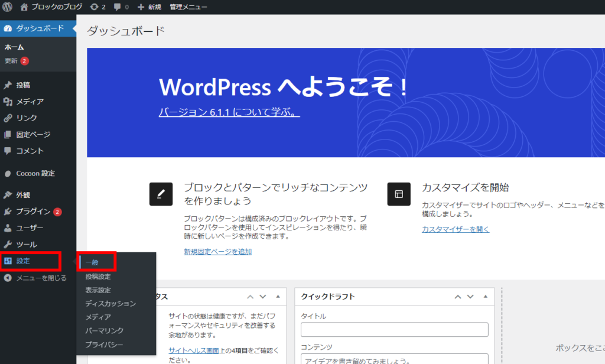
Task: Open メニューを閉じる label in sidebar
Action: pos(41,278)
